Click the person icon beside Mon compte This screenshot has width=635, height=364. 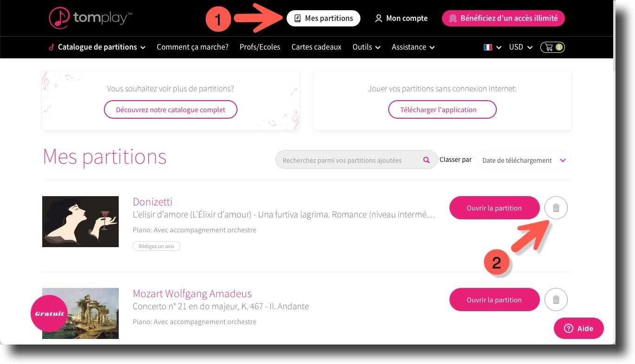(378, 19)
